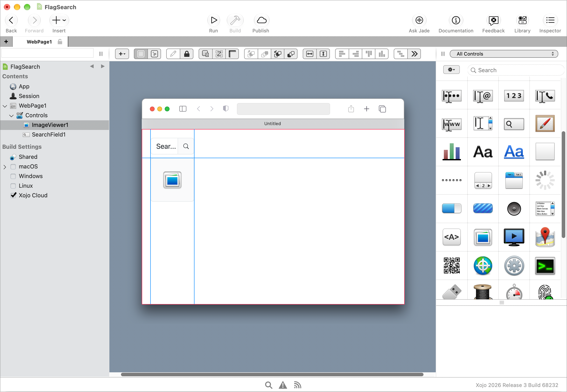Viewport: 567px width, 392px height.
Task: Pick the Image Viewer control in the library
Action: click(x=483, y=237)
